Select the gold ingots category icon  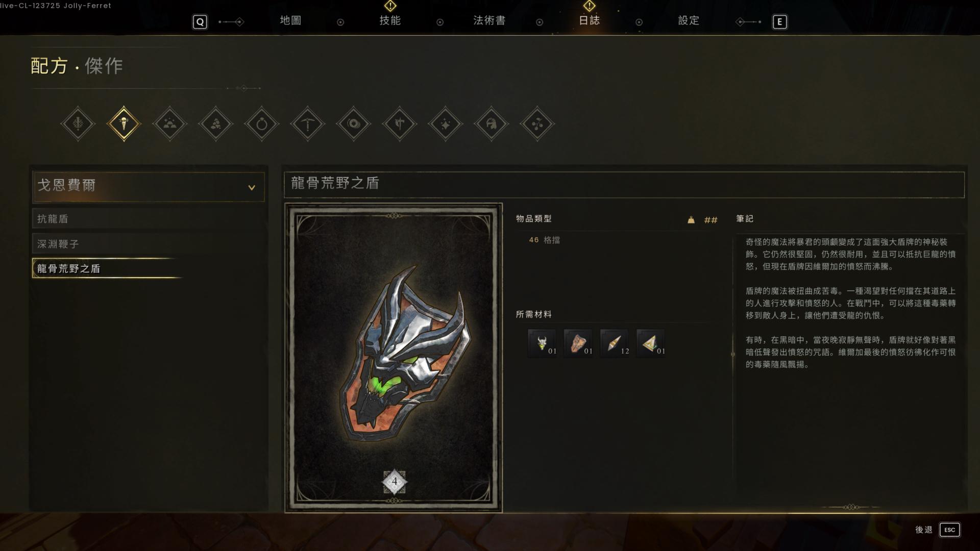coord(169,123)
